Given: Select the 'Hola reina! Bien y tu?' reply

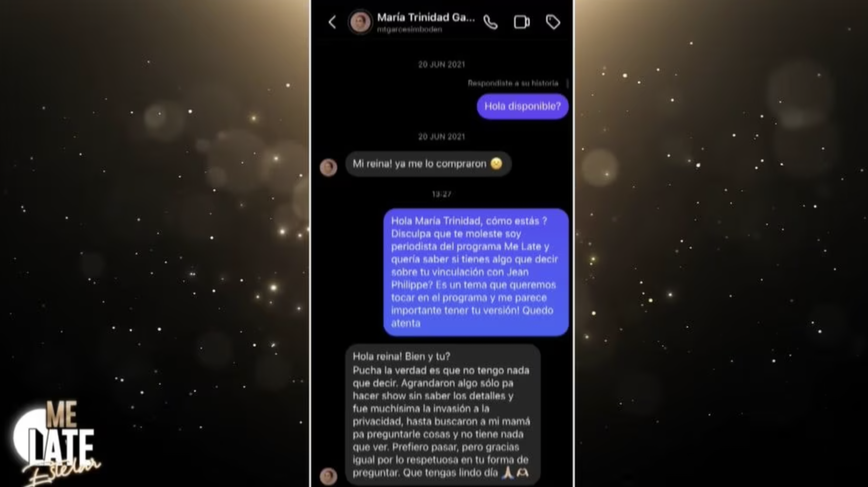Looking at the screenshot, I should pyautogui.click(x=443, y=415).
